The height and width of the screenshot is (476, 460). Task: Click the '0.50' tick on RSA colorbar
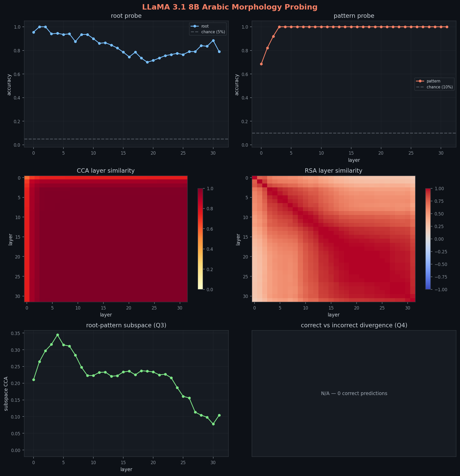click(x=439, y=214)
